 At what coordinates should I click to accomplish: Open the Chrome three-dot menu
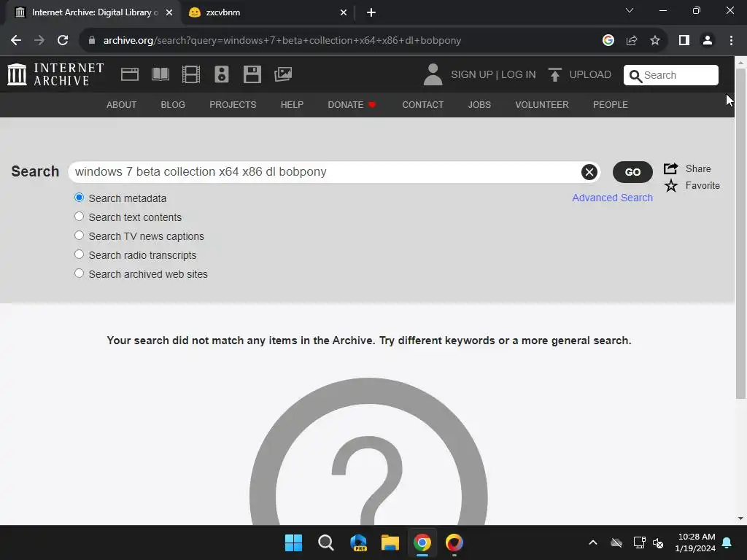731,41
